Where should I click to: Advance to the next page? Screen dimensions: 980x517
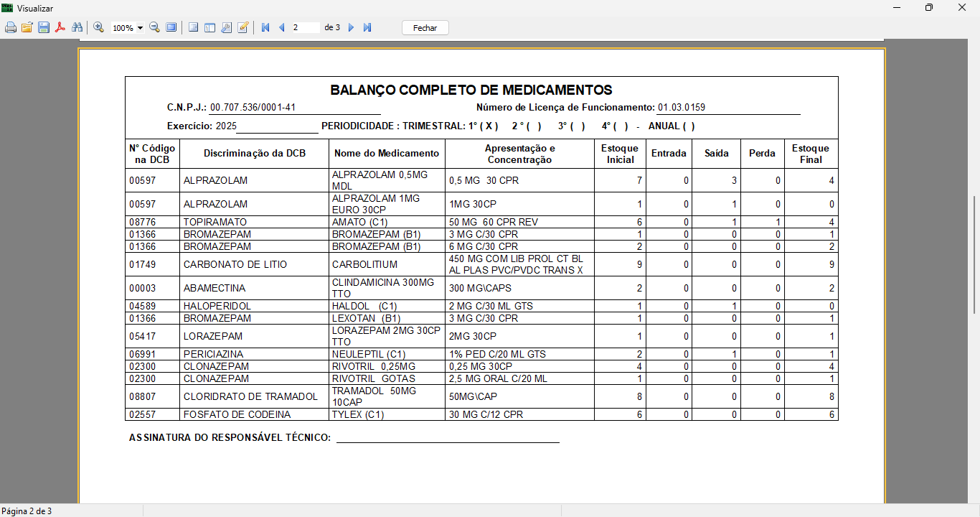(x=351, y=28)
